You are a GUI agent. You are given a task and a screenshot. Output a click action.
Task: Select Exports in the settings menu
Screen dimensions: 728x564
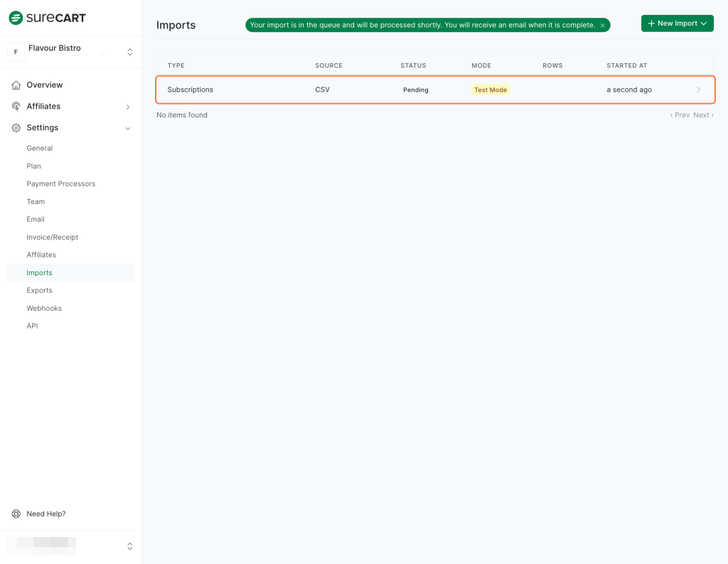(x=40, y=291)
